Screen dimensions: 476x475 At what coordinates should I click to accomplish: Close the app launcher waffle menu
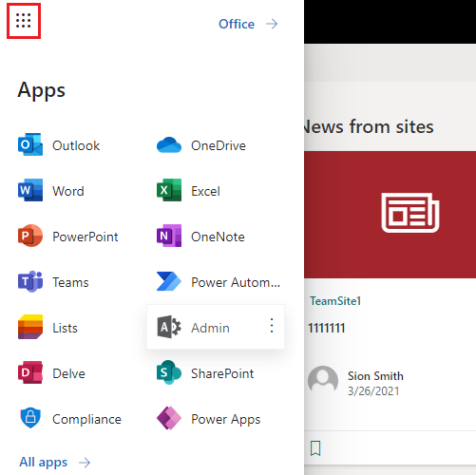(24, 21)
